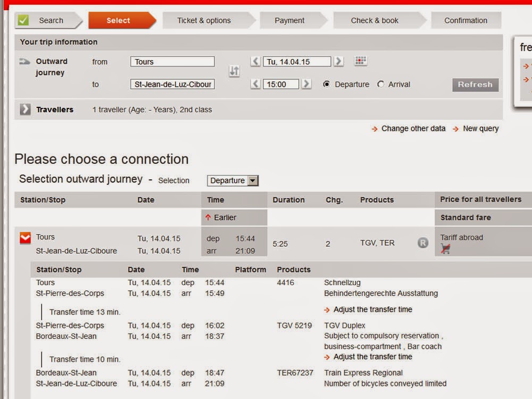532x399 pixels.
Task: Open the Select step tab
Action: click(121, 20)
